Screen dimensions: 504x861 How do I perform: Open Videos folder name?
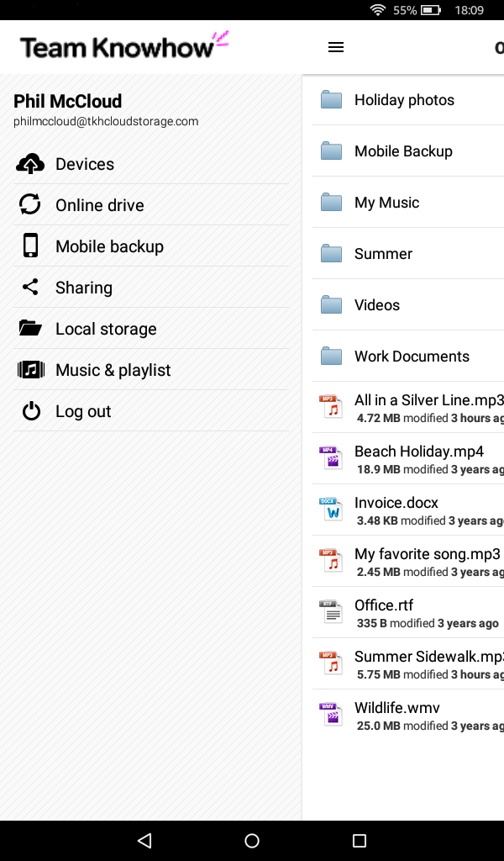click(x=377, y=304)
